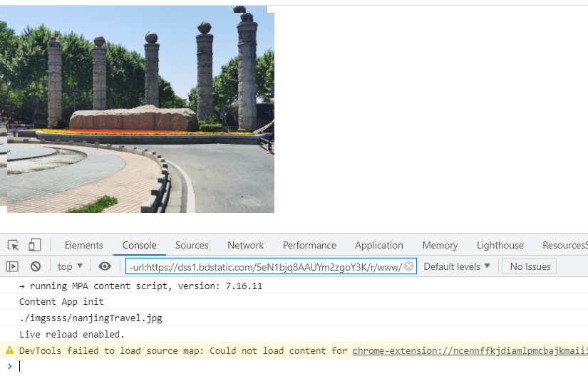This screenshot has height=381, width=588.
Task: Open the Memory tab
Action: (440, 245)
